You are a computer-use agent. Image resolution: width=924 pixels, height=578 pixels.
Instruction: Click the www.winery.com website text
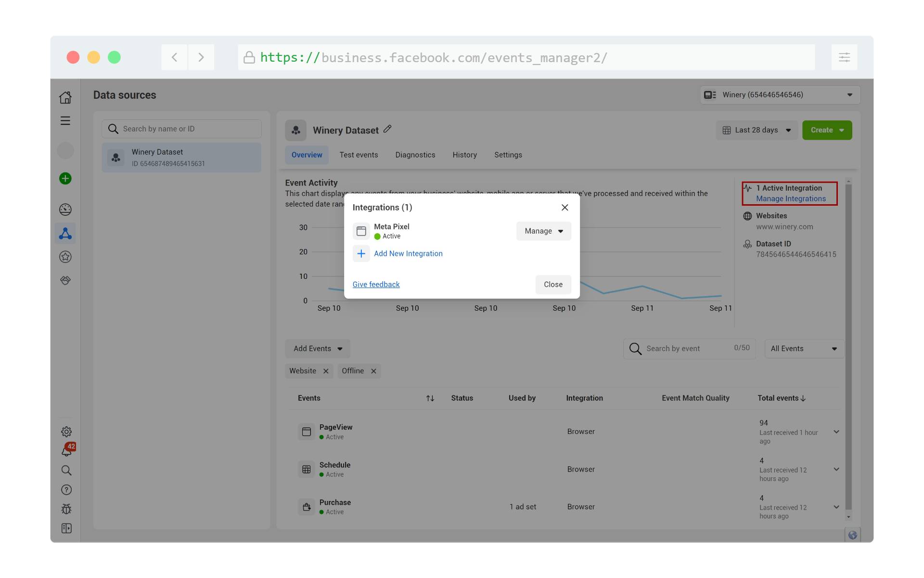pyautogui.click(x=784, y=227)
